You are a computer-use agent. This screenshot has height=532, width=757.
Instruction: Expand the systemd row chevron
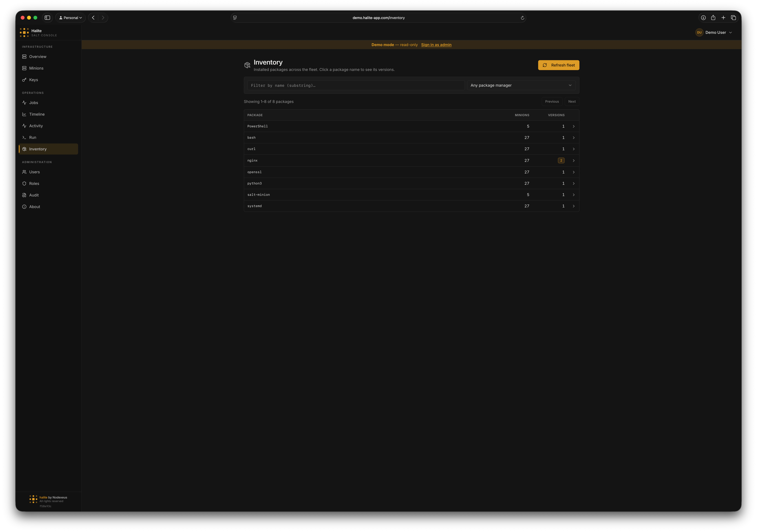tap(574, 206)
